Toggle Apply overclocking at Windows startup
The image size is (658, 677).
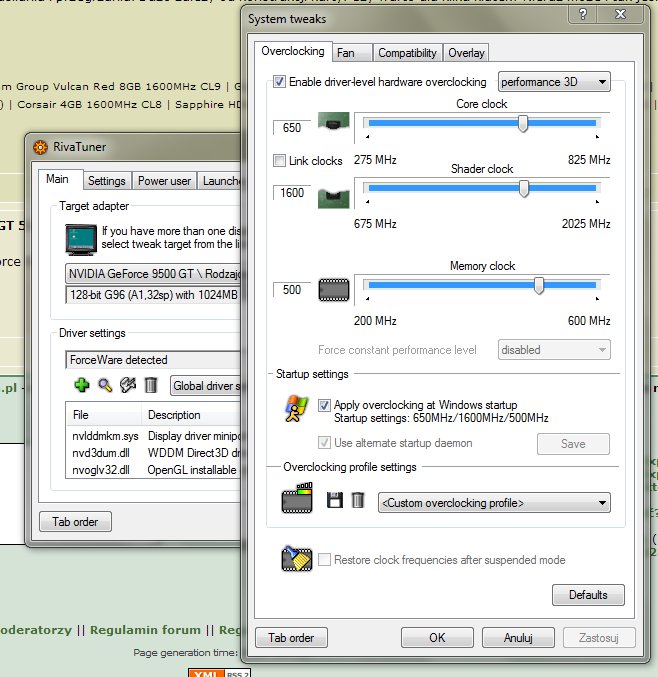coord(324,405)
